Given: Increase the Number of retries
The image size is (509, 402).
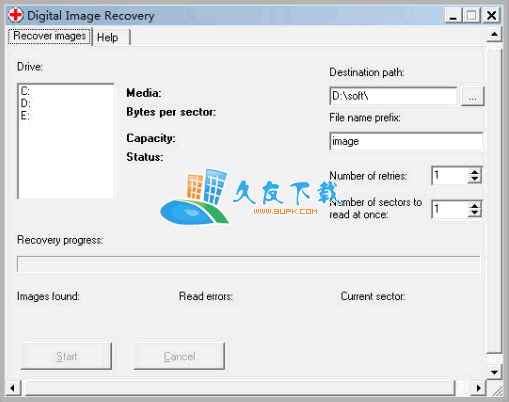Looking at the screenshot, I should [475, 171].
